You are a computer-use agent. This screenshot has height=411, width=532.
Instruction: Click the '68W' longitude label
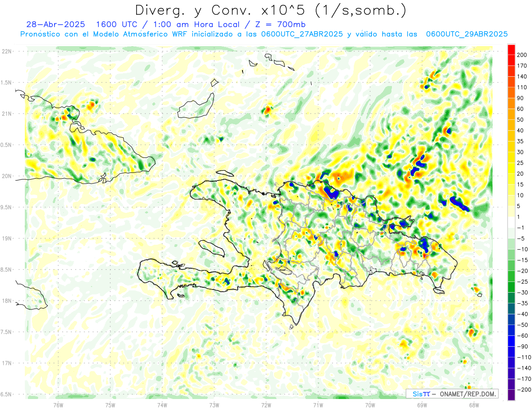coord(474,405)
